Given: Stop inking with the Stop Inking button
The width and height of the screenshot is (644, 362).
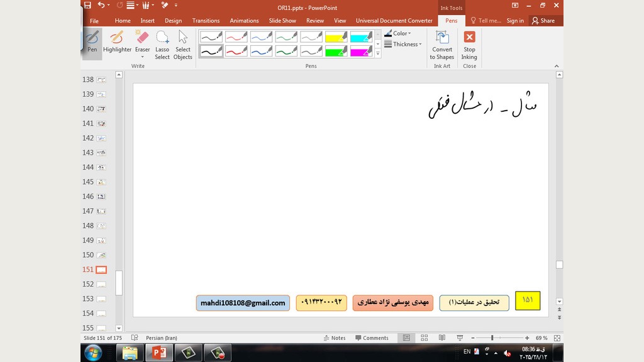Looking at the screenshot, I should tap(469, 45).
